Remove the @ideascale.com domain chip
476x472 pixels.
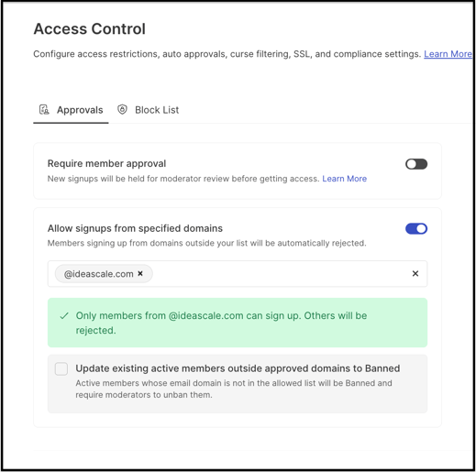140,273
